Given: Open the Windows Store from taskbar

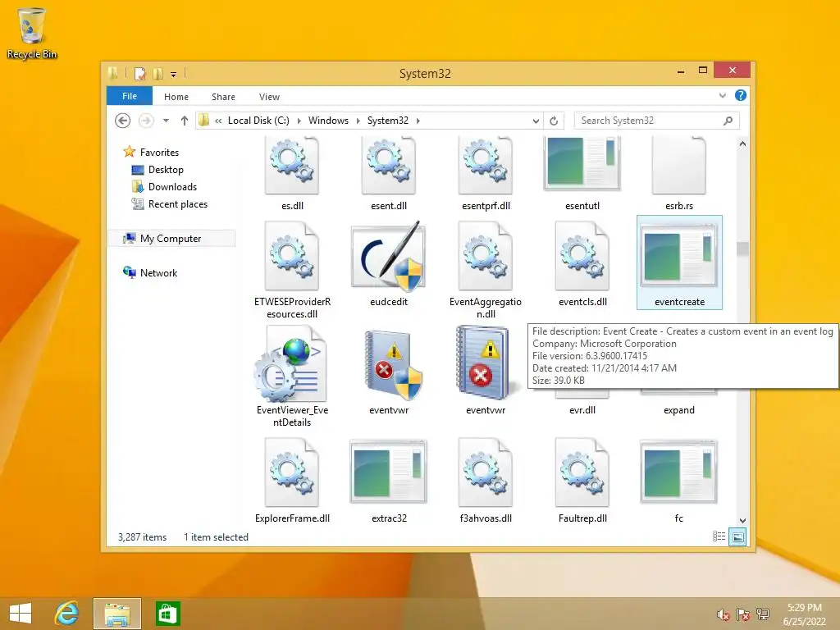Looking at the screenshot, I should [x=167, y=614].
